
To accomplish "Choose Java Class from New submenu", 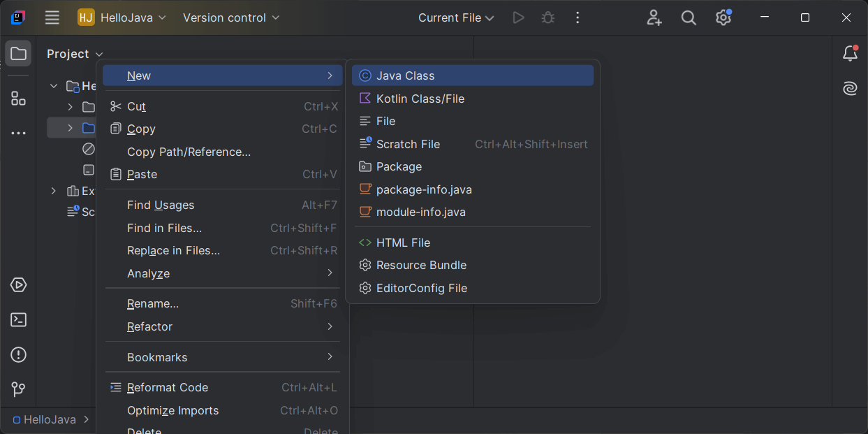I will click(x=473, y=75).
